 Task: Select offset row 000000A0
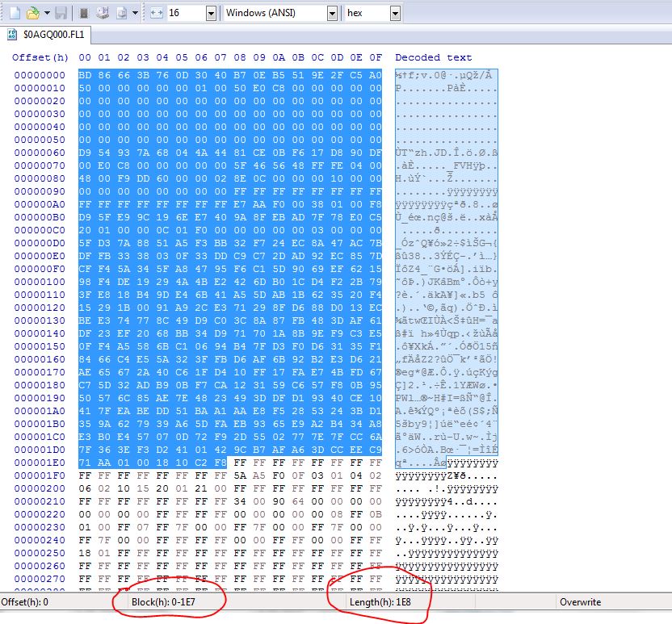(40, 204)
